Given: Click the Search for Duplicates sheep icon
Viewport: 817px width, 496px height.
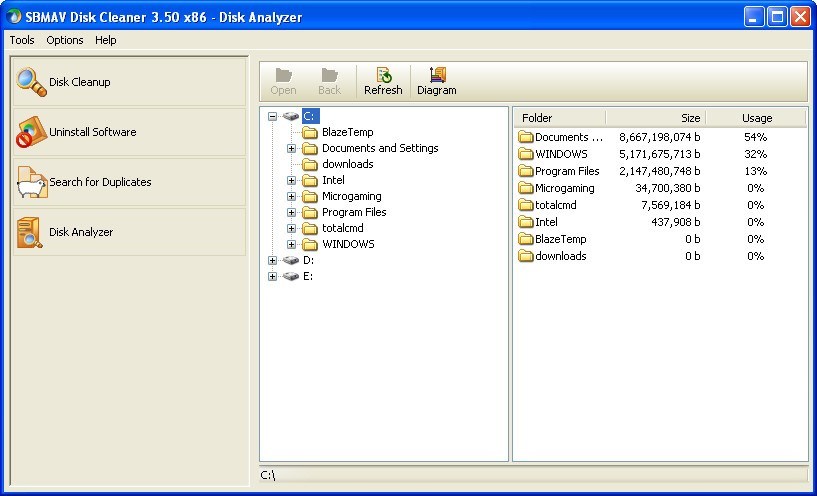Looking at the screenshot, I should click(x=32, y=182).
